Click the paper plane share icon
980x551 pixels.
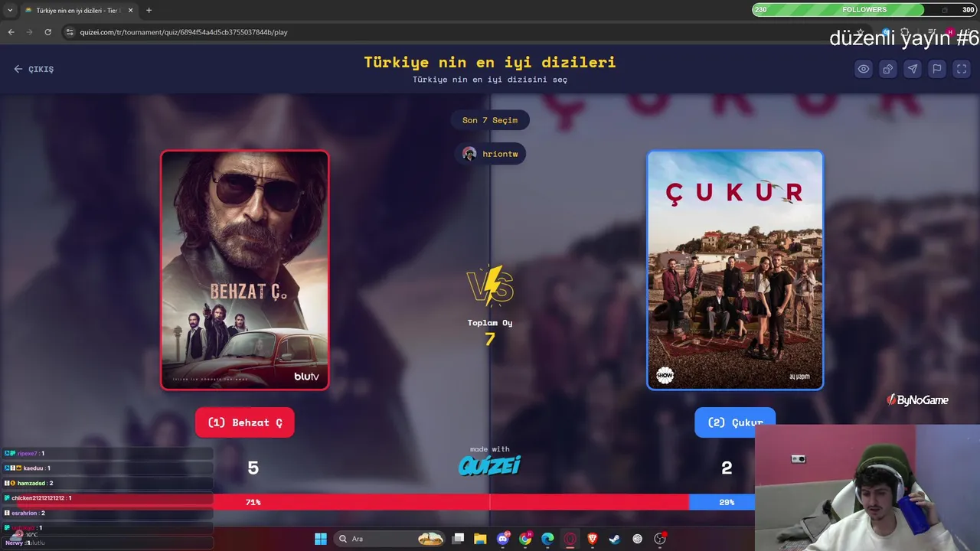913,69
